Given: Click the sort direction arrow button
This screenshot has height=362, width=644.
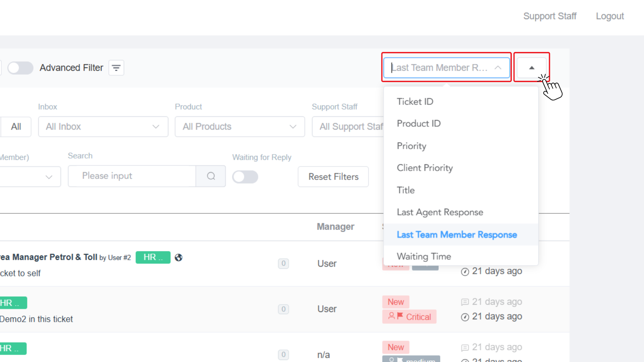Looking at the screenshot, I should click(x=531, y=68).
